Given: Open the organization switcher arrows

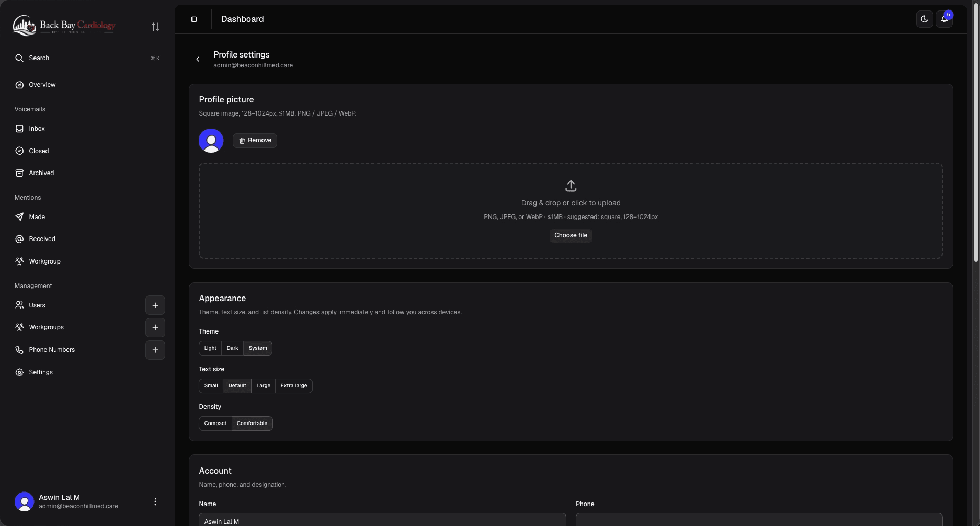Looking at the screenshot, I should 155,27.
